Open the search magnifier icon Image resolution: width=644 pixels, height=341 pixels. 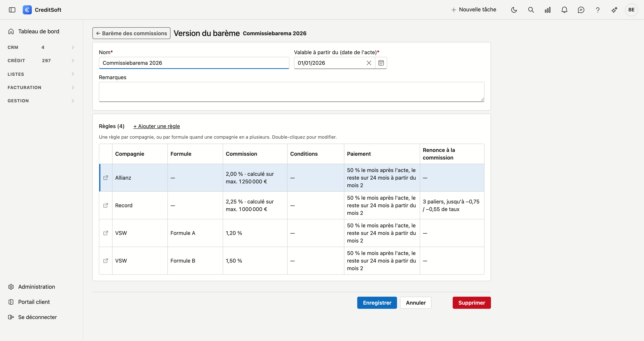531,10
